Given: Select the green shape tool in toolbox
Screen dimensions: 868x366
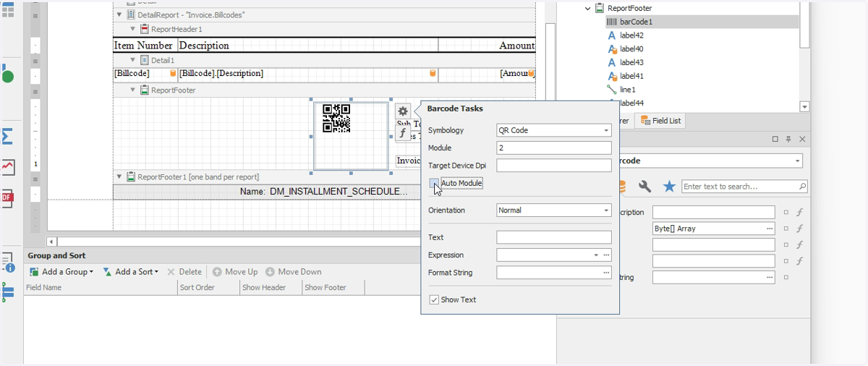Looking at the screenshot, I should pyautogui.click(x=7, y=75).
